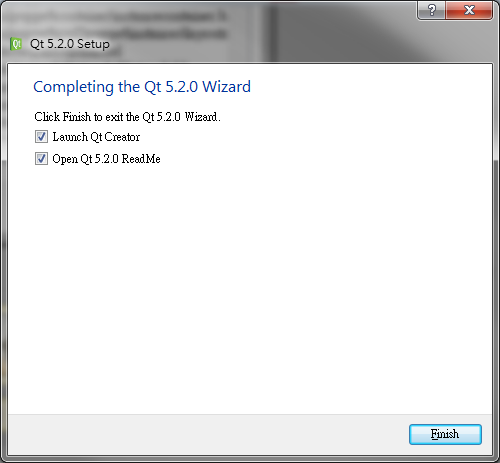Viewport: 500px width, 463px height.
Task: Click the word Setup in the window title
Action: tap(93, 44)
